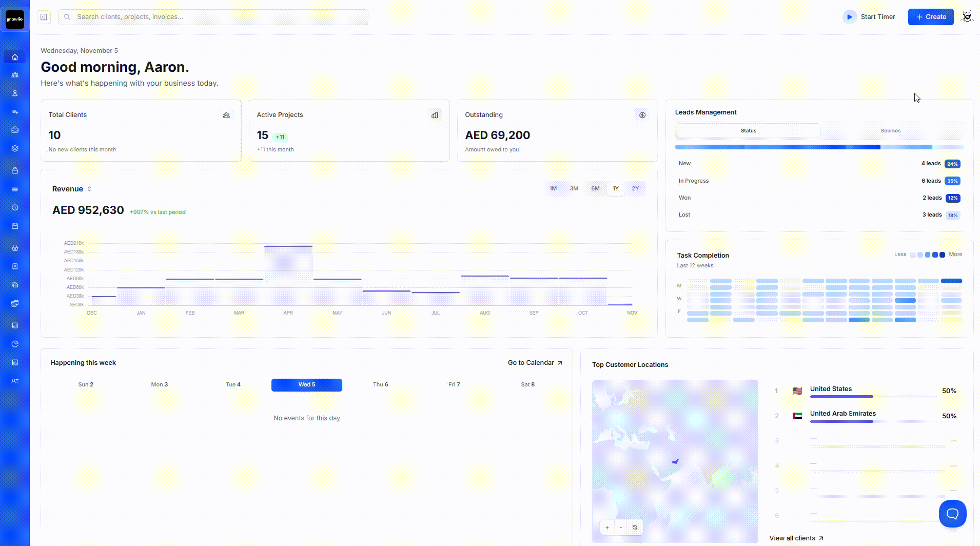Click the shopping basket sidebar icon
Image resolution: width=980 pixels, height=546 pixels.
(15, 248)
